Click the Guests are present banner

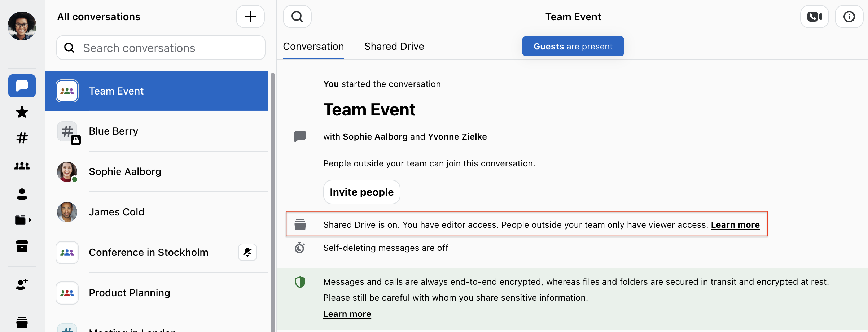click(x=573, y=46)
